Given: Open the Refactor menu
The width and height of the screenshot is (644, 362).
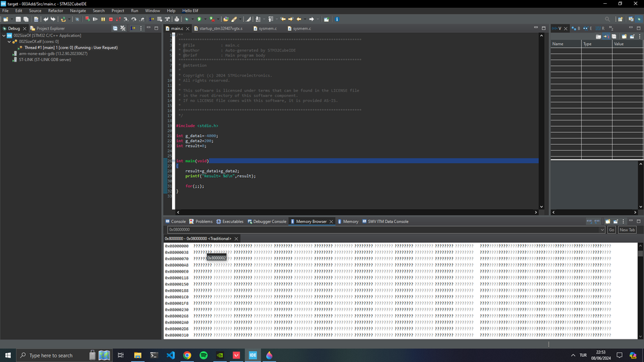Looking at the screenshot, I should pyautogui.click(x=55, y=11).
